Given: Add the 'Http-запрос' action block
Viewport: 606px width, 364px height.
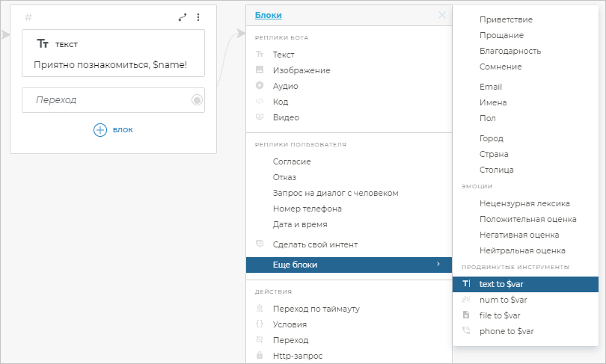Looking at the screenshot, I should [298, 356].
